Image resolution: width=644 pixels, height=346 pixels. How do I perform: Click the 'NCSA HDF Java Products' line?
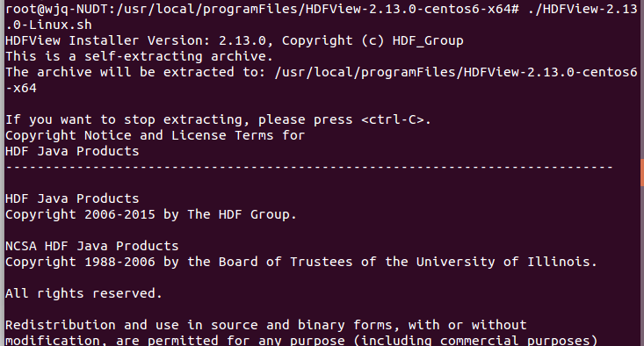coord(92,246)
